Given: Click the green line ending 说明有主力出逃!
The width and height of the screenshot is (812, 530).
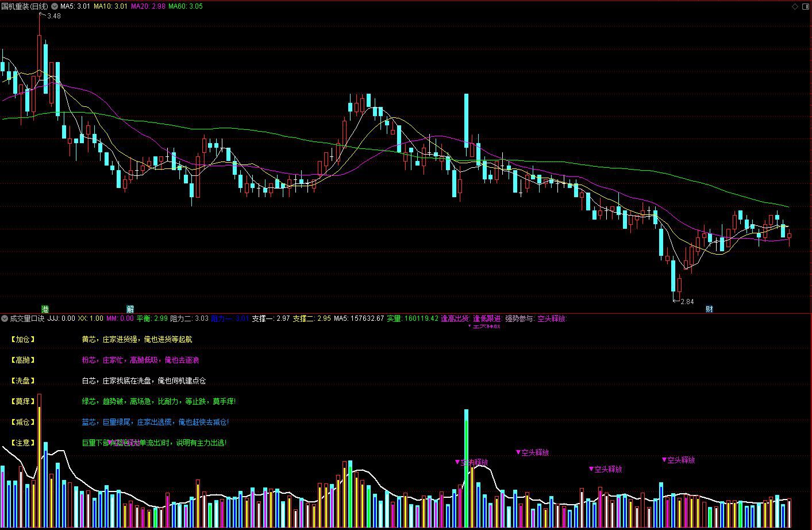Looking at the screenshot, I should [x=154, y=443].
